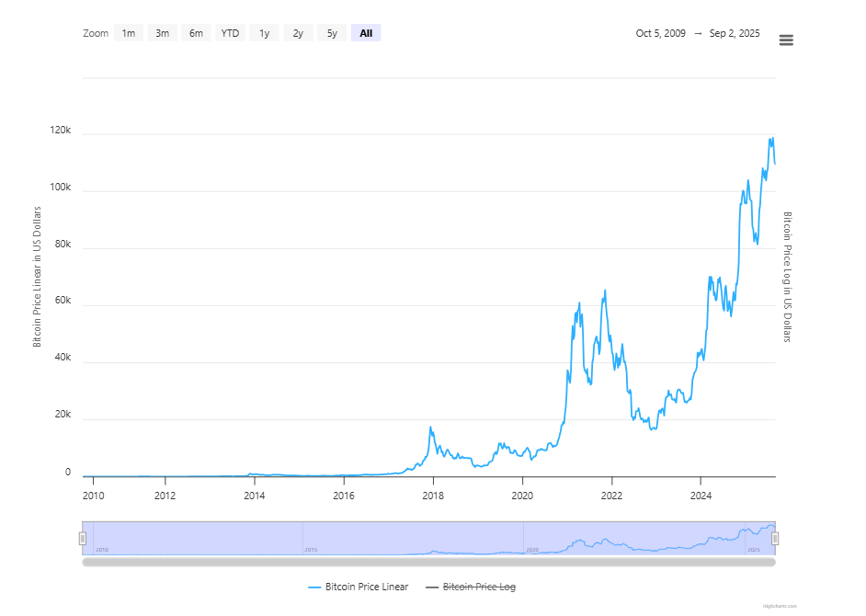866x616 pixels.
Task: Grab the left navigator range handle
Action: click(x=83, y=538)
